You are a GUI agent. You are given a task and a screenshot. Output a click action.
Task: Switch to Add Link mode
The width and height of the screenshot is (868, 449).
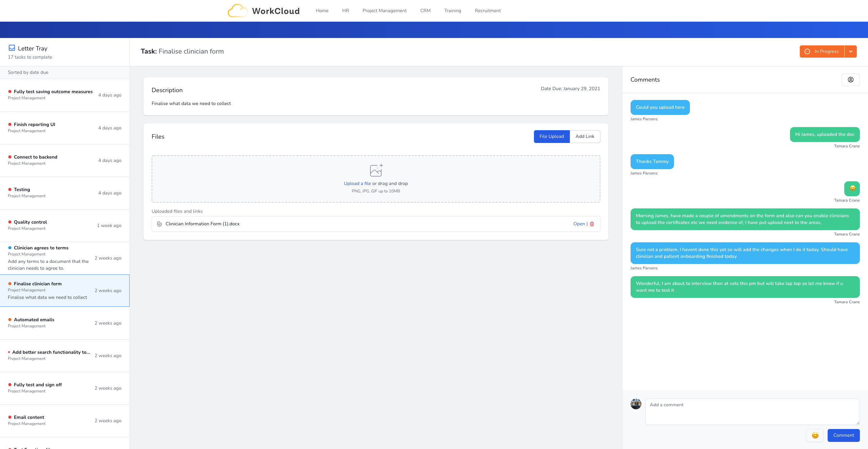[x=584, y=136]
